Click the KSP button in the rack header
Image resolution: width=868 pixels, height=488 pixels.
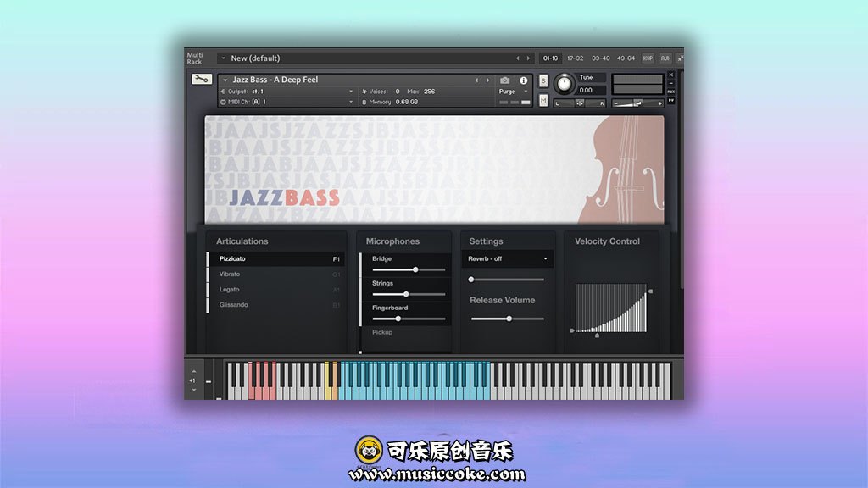click(648, 58)
